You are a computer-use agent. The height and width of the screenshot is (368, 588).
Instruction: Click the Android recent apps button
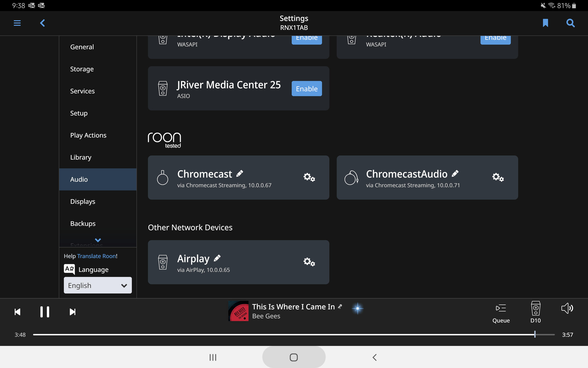pos(213,357)
